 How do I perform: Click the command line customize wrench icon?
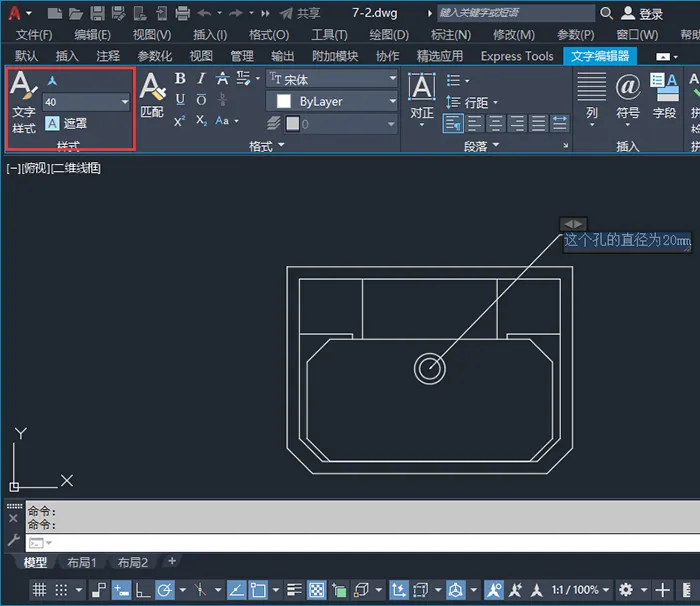(13, 540)
